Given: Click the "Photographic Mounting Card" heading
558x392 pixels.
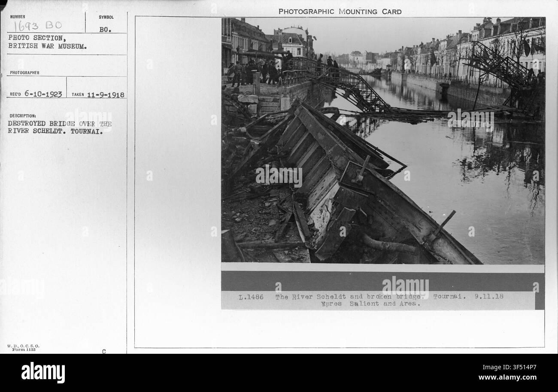Looking at the screenshot, I should tap(340, 12).
